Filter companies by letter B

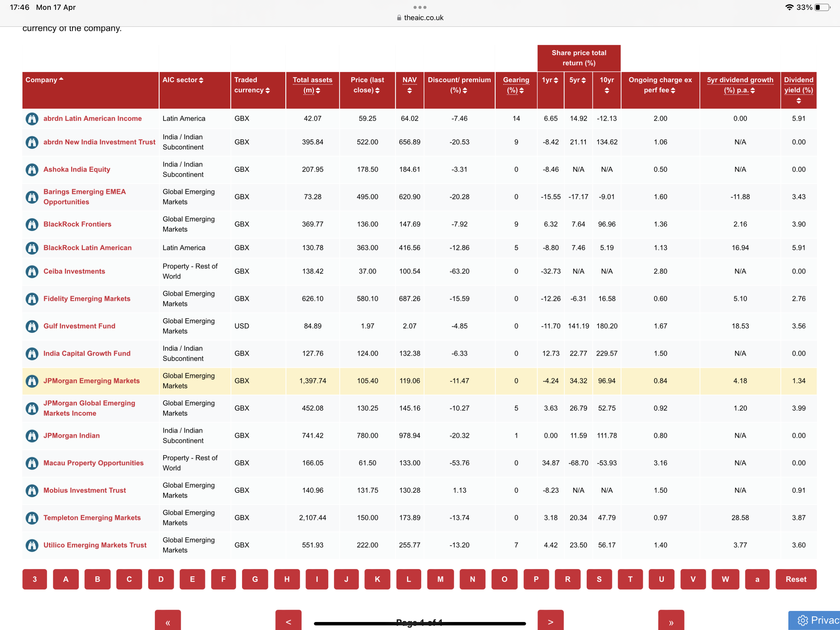[x=97, y=579]
